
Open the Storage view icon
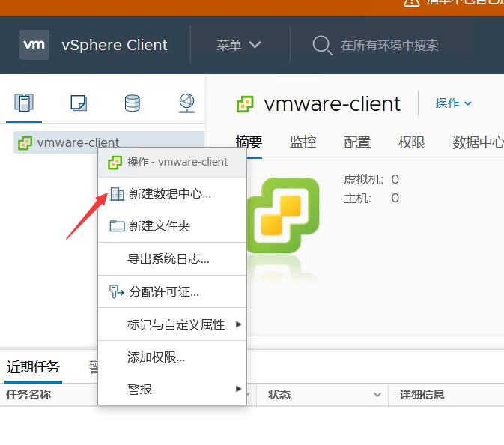click(133, 103)
